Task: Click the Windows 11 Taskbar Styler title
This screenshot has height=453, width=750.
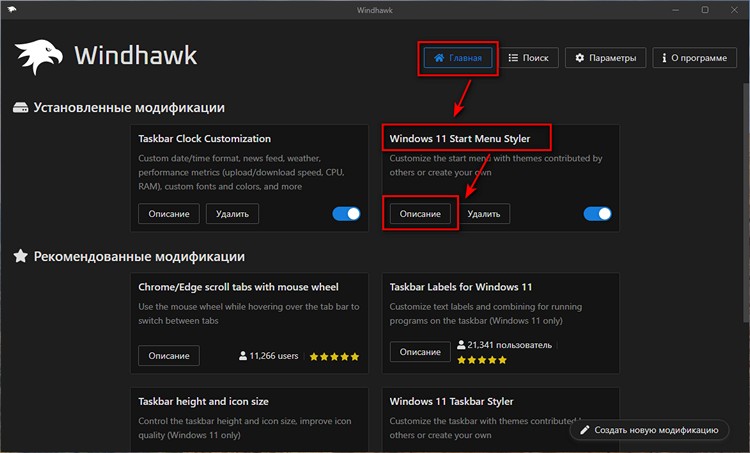Action: [451, 402]
